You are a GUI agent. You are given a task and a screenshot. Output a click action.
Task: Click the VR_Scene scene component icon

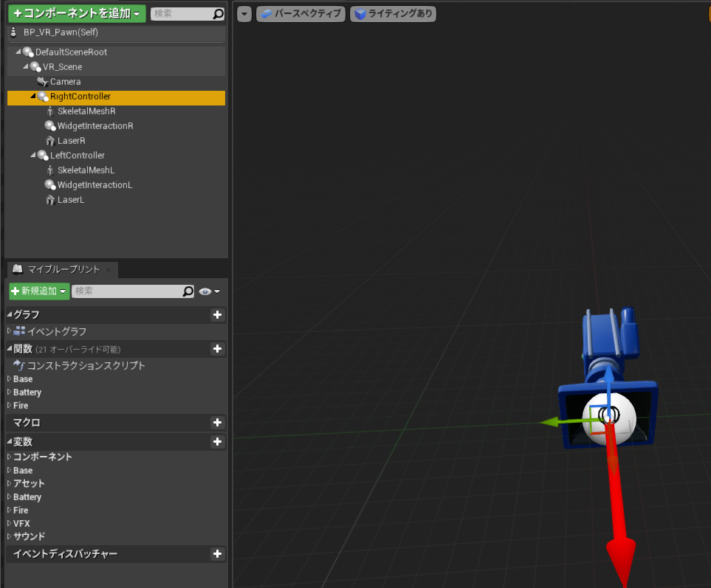point(35,67)
